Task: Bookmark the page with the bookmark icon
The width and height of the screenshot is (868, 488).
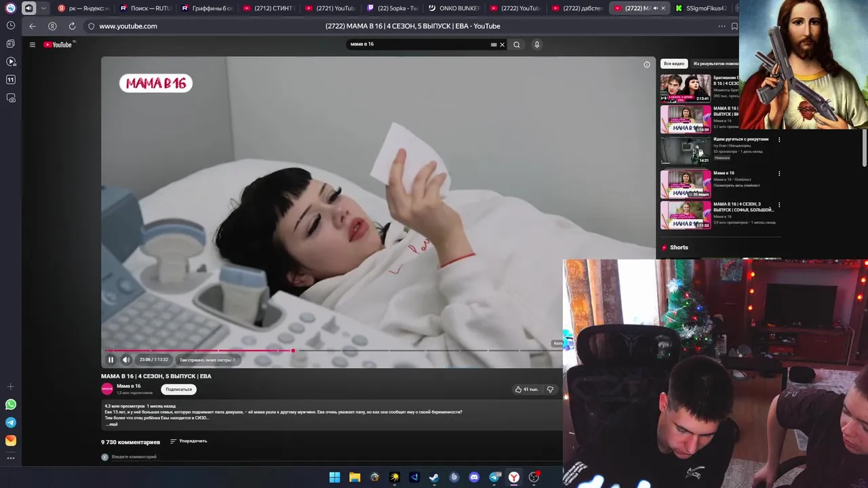Action: [734, 26]
